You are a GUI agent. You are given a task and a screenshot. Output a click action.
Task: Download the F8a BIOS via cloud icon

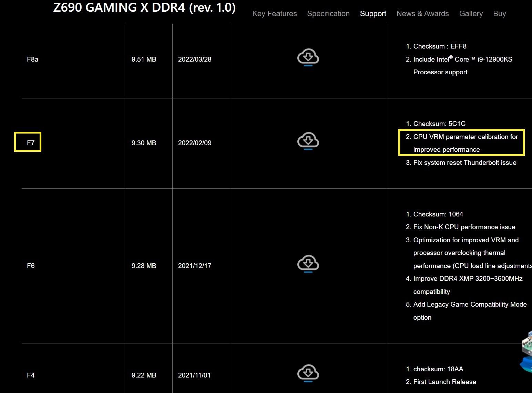(308, 57)
